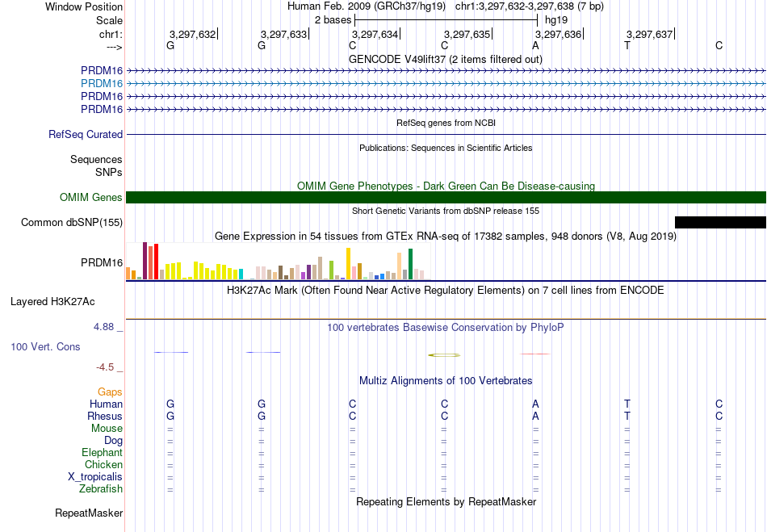Click the black Common dbSNP variant item
This screenshot has width=767, height=532.
pyautogui.click(x=720, y=223)
